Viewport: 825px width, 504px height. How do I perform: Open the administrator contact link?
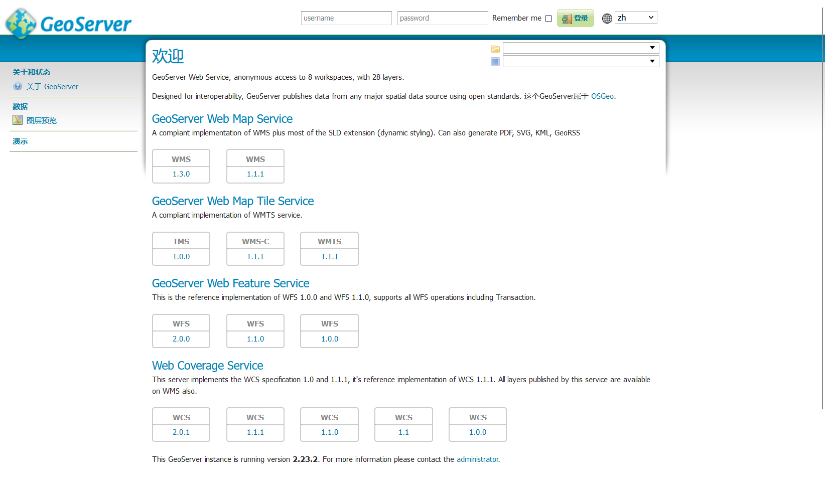[477, 459]
